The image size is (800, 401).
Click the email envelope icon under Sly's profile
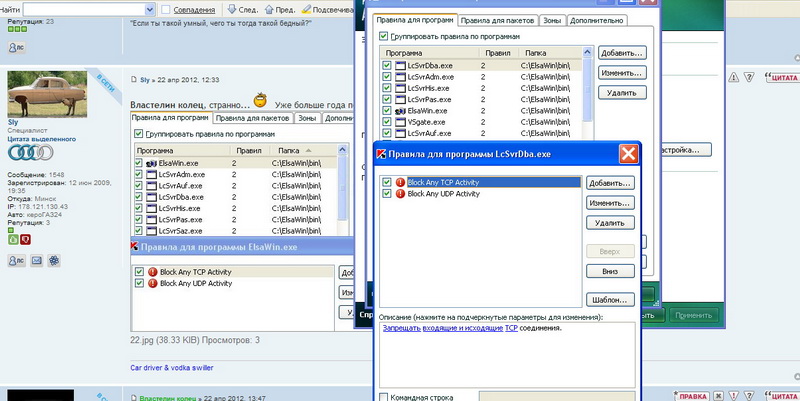(x=37, y=261)
